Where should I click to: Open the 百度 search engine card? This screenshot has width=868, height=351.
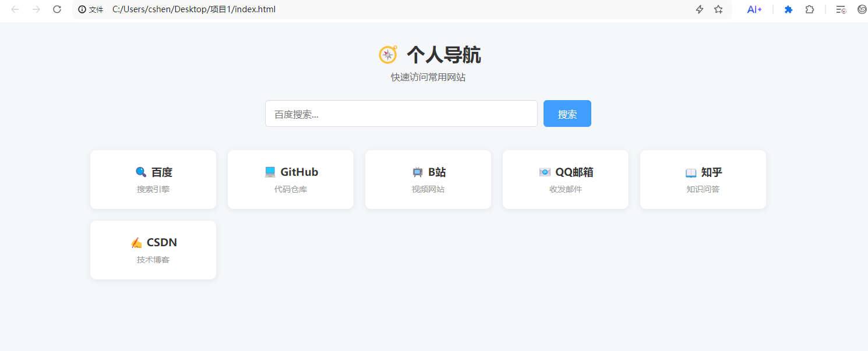(x=153, y=179)
